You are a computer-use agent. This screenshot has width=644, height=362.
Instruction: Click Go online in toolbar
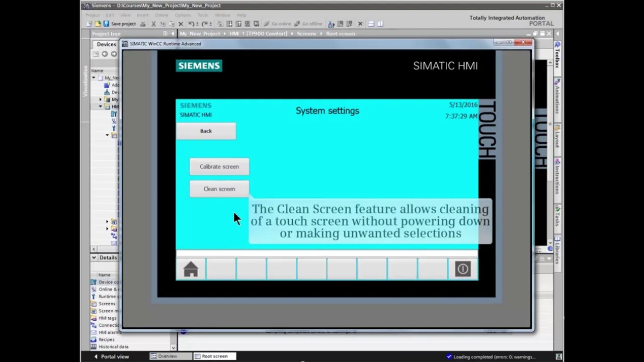(x=278, y=24)
